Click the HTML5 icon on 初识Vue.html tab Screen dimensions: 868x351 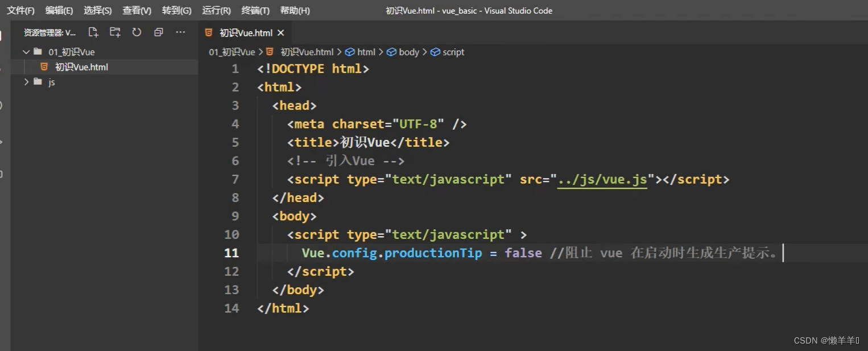pyautogui.click(x=209, y=33)
